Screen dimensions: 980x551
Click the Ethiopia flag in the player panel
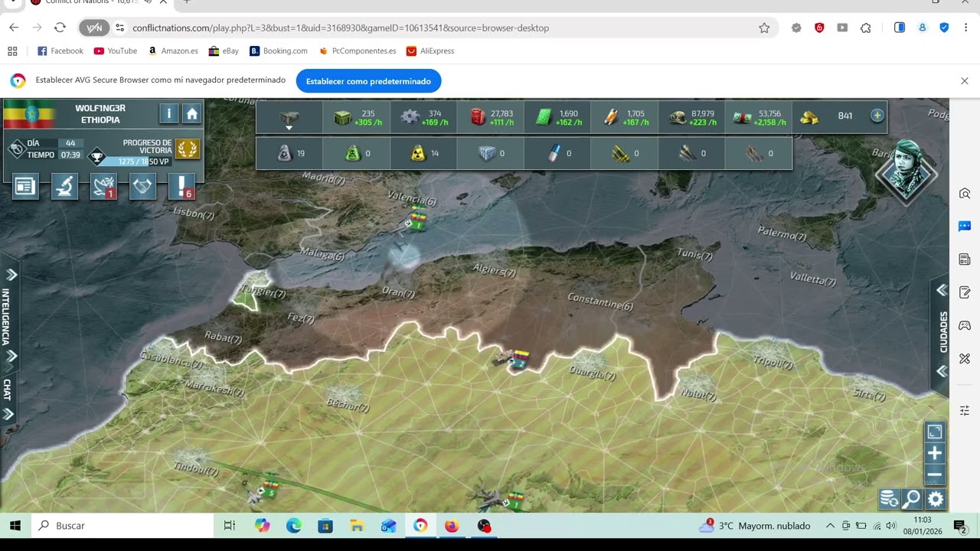coord(29,114)
